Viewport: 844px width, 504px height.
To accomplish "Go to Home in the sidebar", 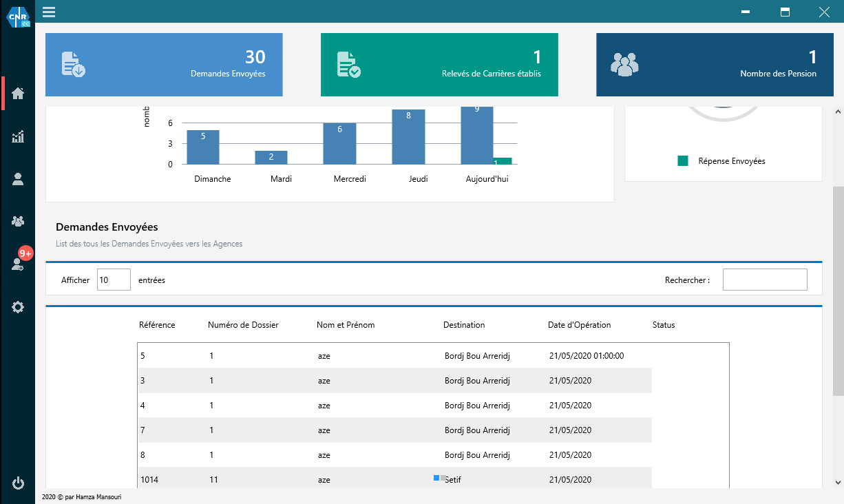I will [18, 94].
